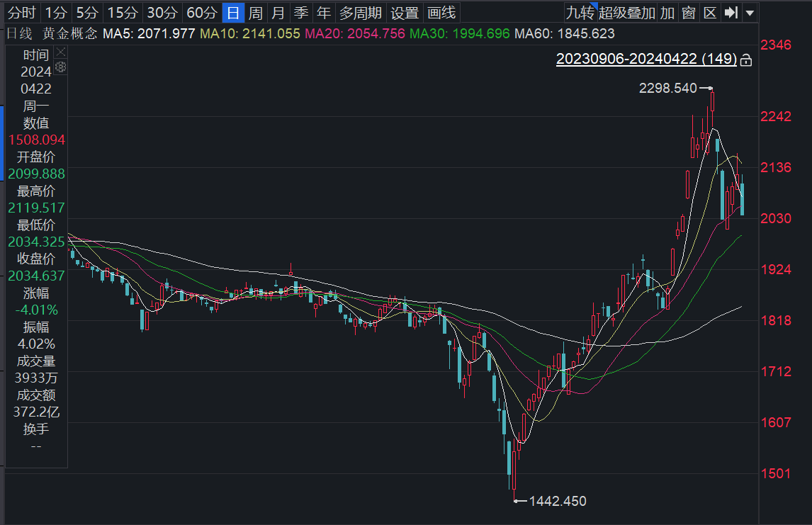Click the jump-to-end arrow icon
Screen dimensions: 812x525
pyautogui.click(x=732, y=13)
